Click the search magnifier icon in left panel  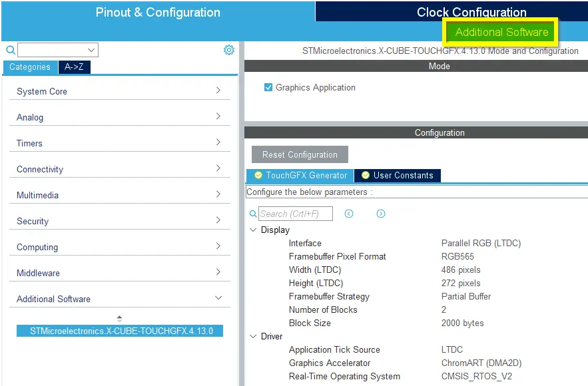point(11,50)
